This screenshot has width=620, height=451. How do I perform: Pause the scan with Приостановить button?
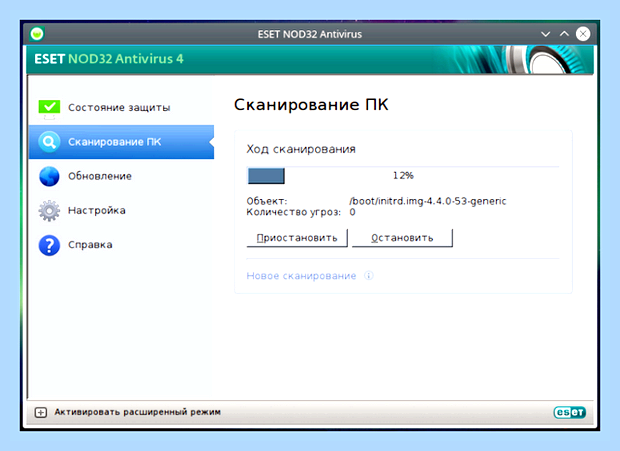[297, 238]
